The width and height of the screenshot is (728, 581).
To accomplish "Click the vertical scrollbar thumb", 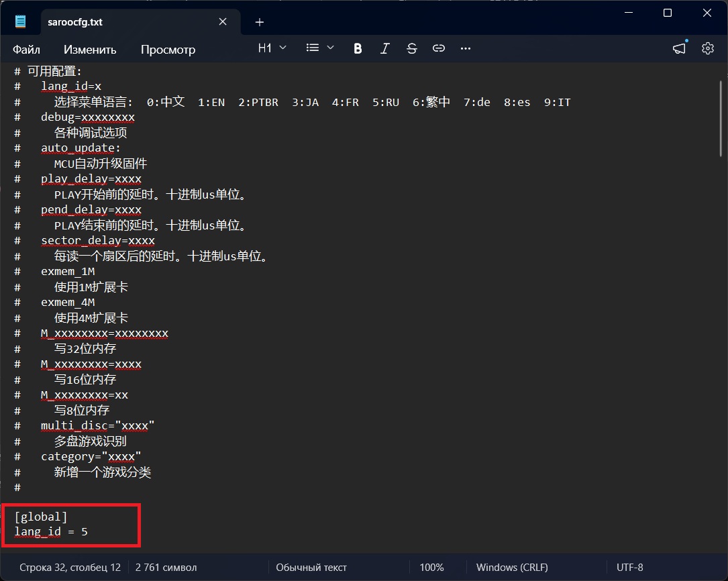I will tap(721, 114).
